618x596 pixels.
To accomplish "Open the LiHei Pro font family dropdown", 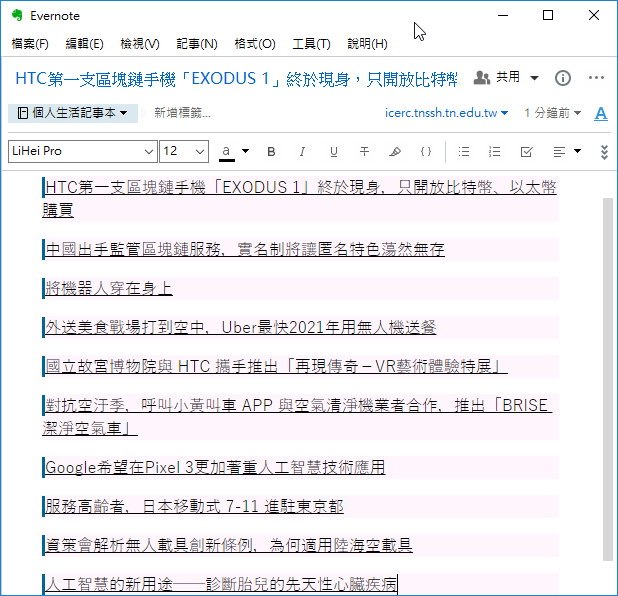I will click(82, 151).
